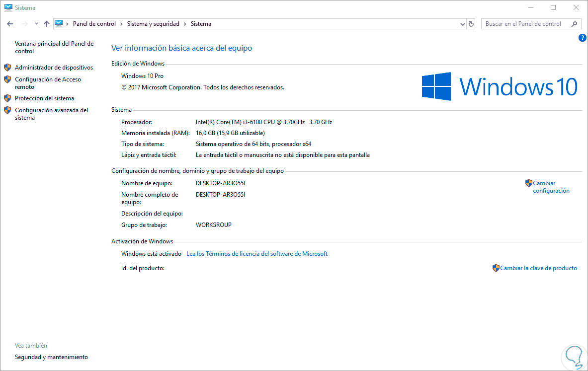
Task: Open address bar history dropdown
Action: coord(462,24)
